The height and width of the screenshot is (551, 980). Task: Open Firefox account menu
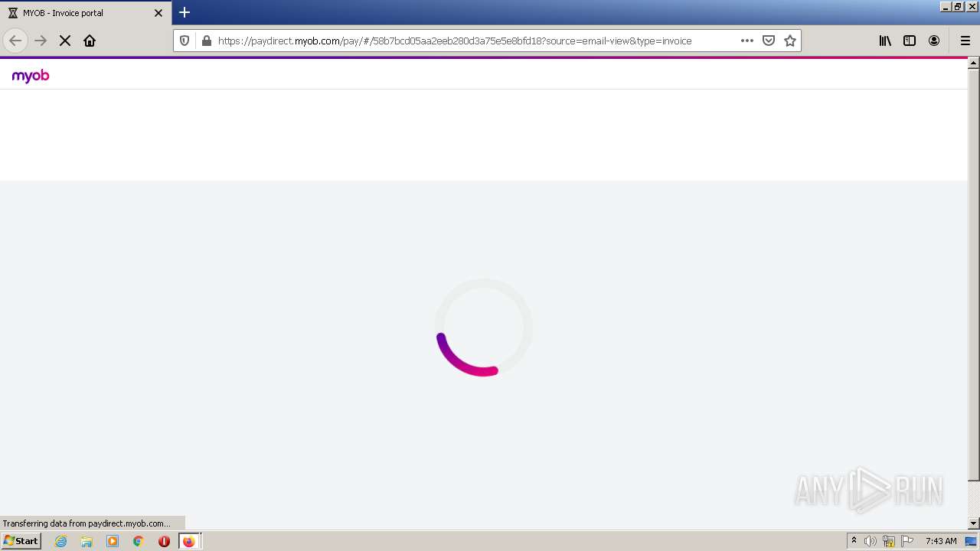pyautogui.click(x=934, y=41)
